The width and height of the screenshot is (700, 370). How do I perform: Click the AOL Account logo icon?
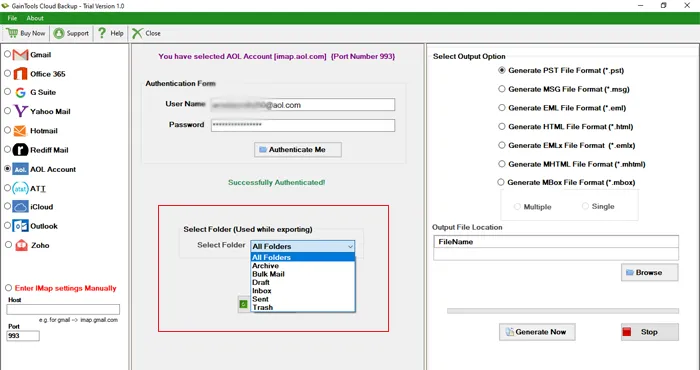coord(21,169)
